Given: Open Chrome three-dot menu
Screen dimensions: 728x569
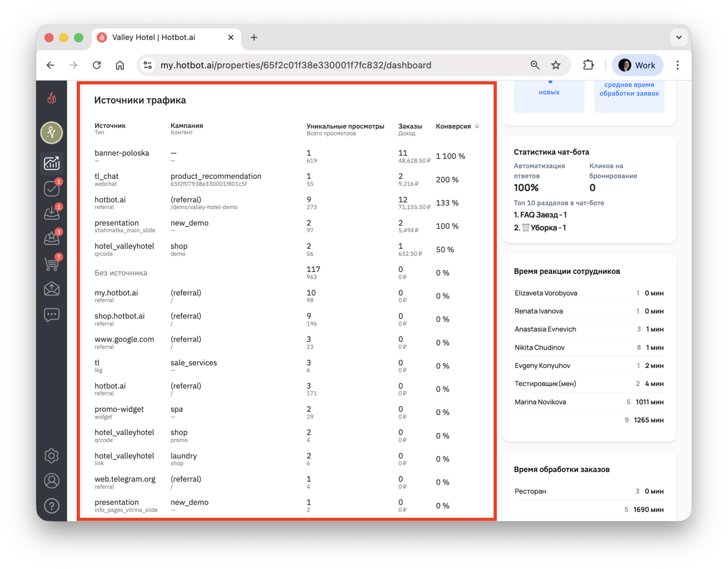Looking at the screenshot, I should pyautogui.click(x=678, y=65).
